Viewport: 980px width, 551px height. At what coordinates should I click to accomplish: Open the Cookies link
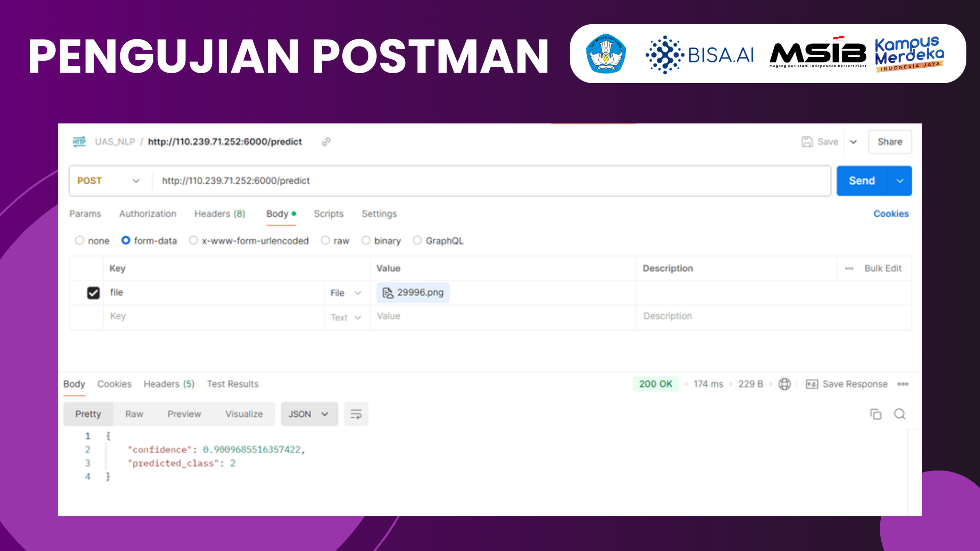[891, 214]
